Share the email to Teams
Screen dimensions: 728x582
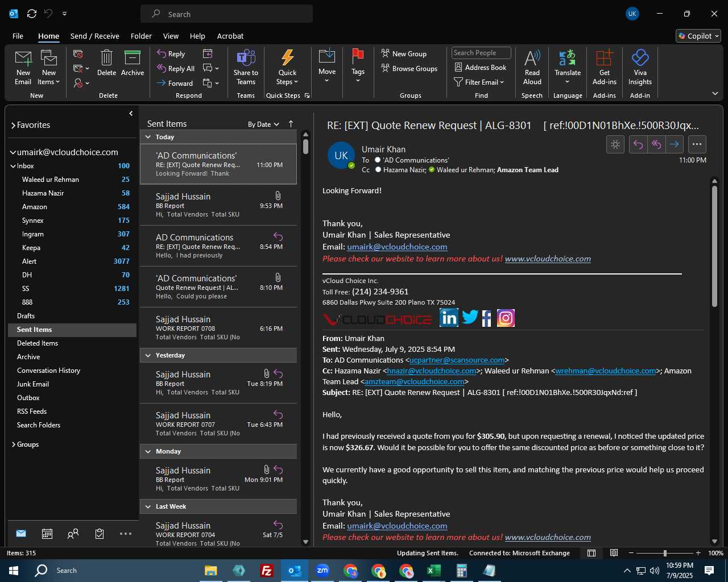click(x=246, y=68)
